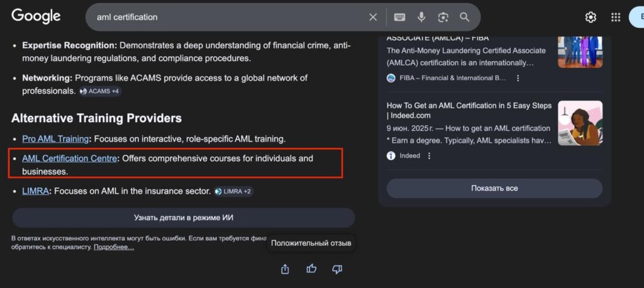Click the Google logo

click(36, 16)
